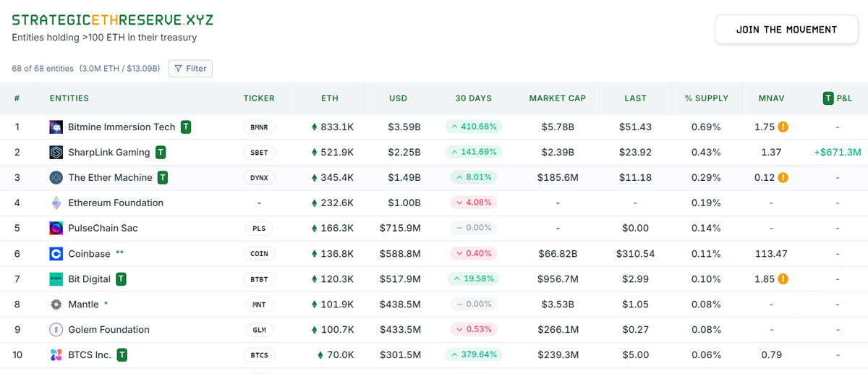Click the PulseChain Sac logo icon
868x374 pixels.
point(56,229)
